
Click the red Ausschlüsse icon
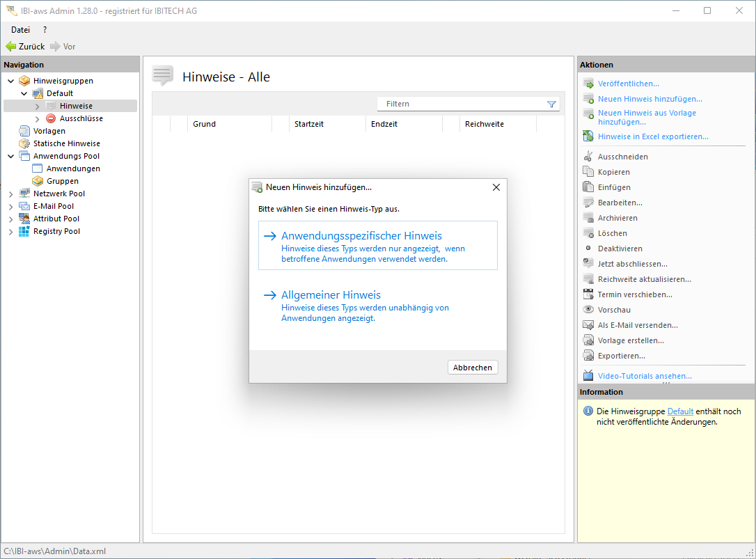(x=51, y=118)
